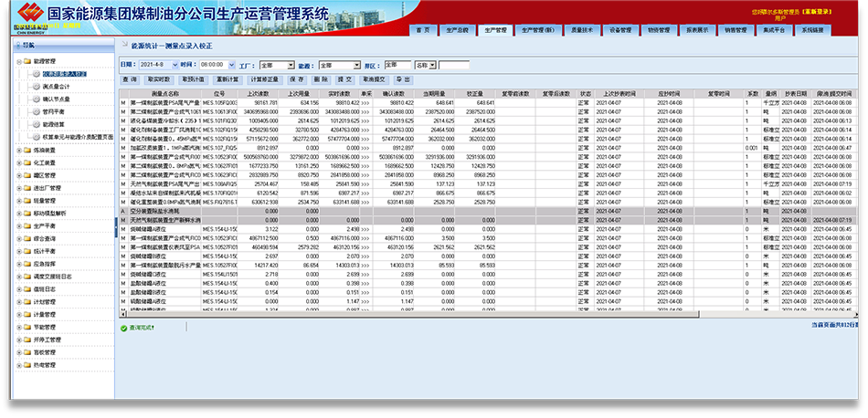The image size is (868, 418).
Task: Click the folder icon next to 综合查询
Action: pyautogui.click(x=27, y=239)
